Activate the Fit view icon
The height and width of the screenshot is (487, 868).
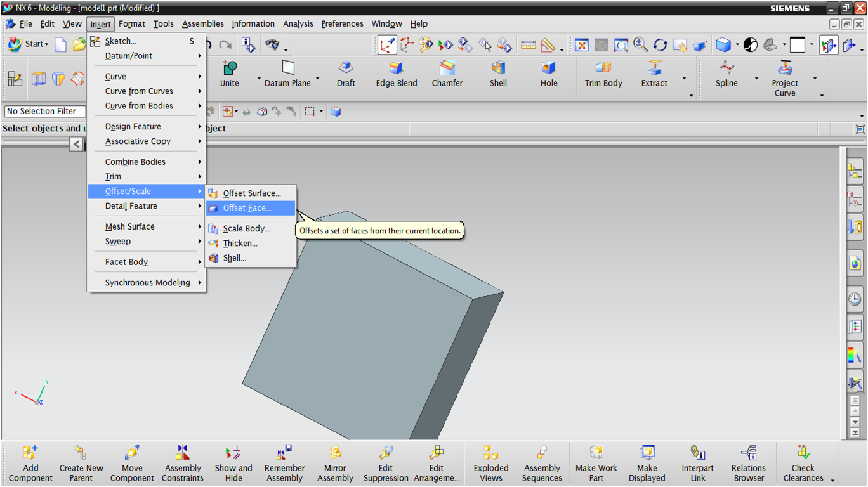pos(582,44)
